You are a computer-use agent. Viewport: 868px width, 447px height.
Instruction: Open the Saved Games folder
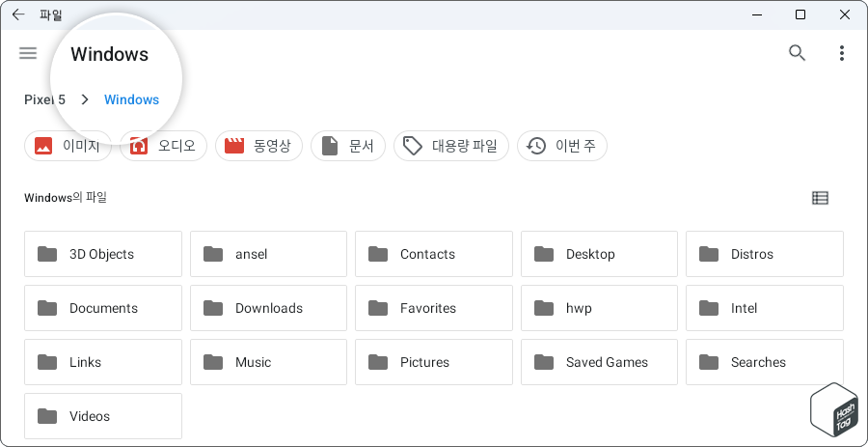[x=599, y=362]
